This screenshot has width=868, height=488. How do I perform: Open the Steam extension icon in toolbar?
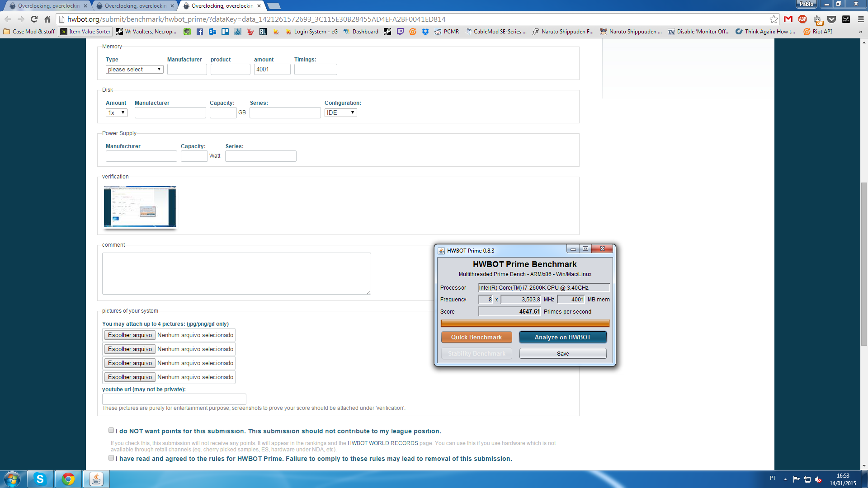pyautogui.click(x=846, y=19)
